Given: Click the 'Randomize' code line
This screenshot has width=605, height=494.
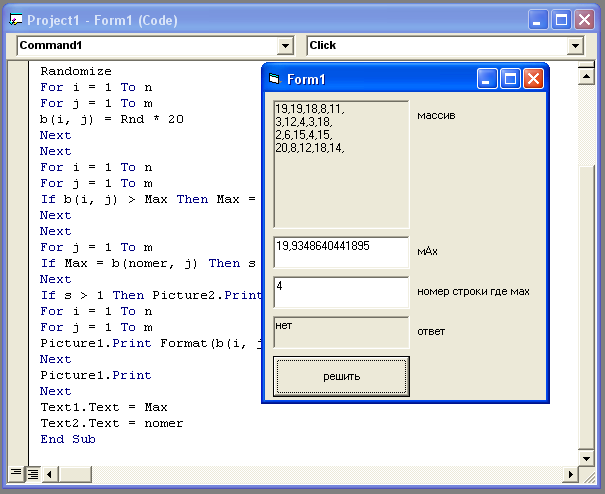Looking at the screenshot, I should tap(76, 71).
